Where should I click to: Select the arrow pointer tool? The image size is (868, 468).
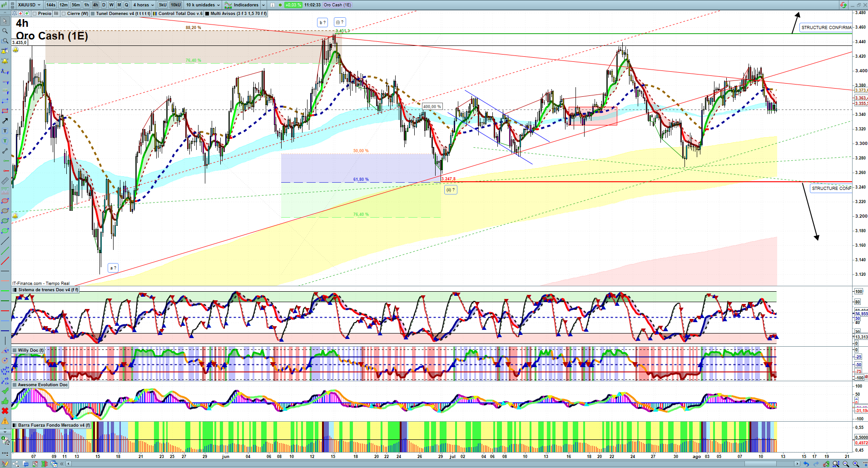[5, 21]
